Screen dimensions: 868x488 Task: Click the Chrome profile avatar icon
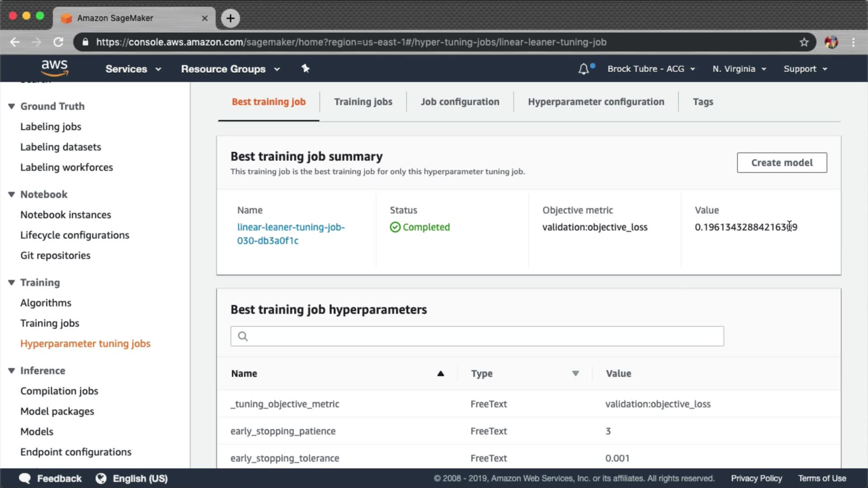(831, 42)
